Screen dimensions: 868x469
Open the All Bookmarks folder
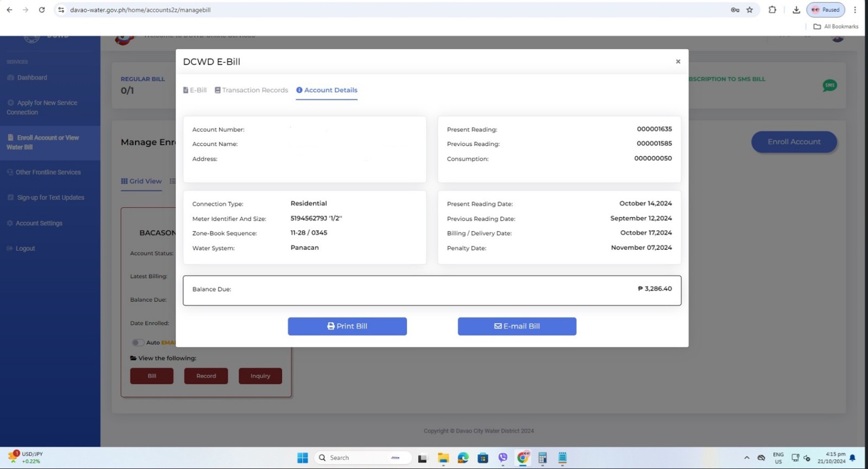pyautogui.click(x=836, y=27)
